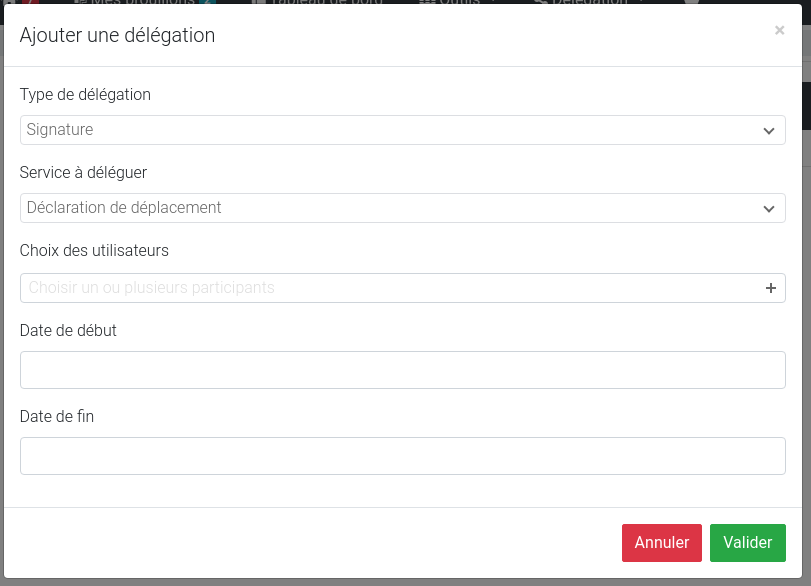The width and height of the screenshot is (811, 586).
Task: Focus the Date de début field
Action: tap(402, 370)
